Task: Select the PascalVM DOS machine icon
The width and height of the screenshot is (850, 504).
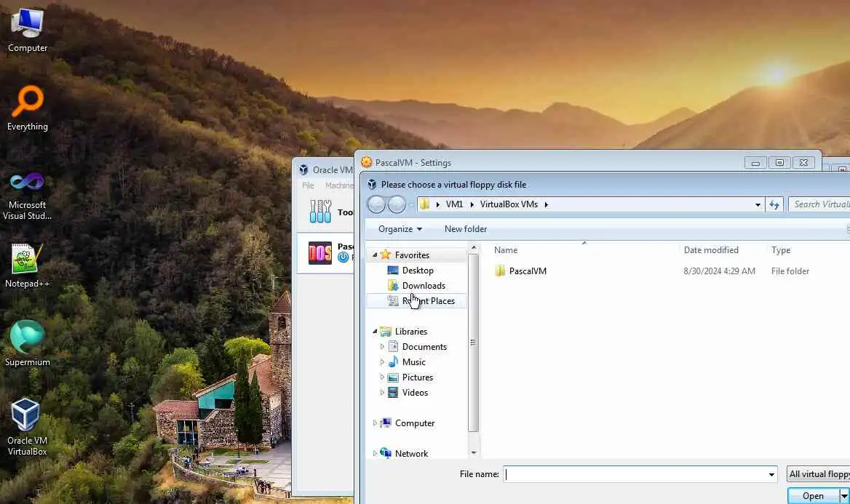Action: coord(319,252)
